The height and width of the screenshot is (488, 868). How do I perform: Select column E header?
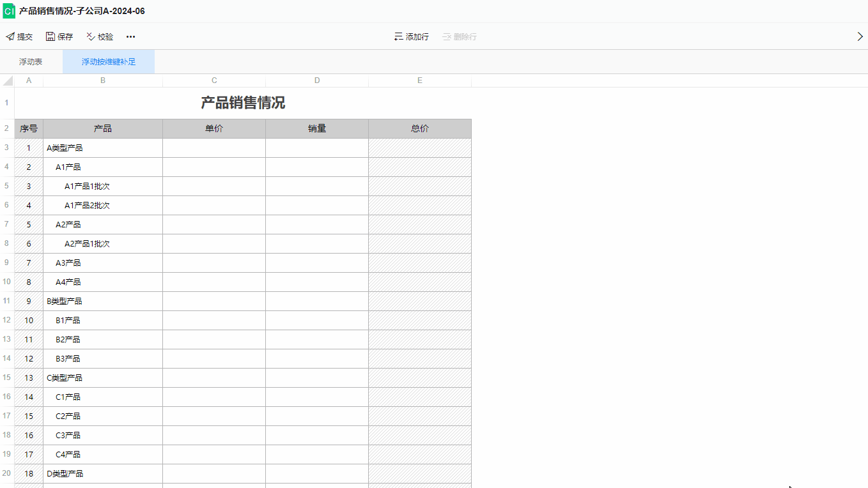click(x=420, y=80)
